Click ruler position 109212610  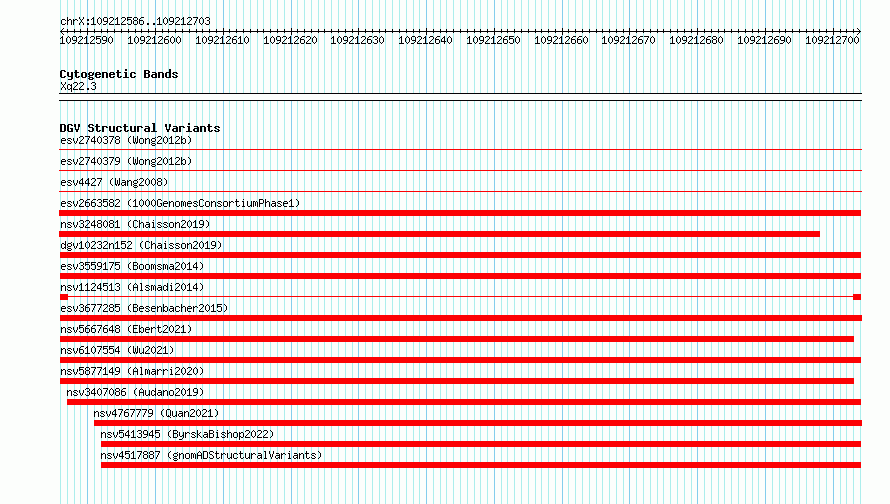(222, 40)
